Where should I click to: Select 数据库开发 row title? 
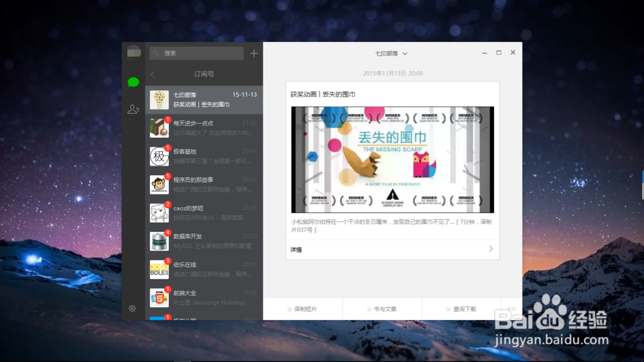(187, 236)
